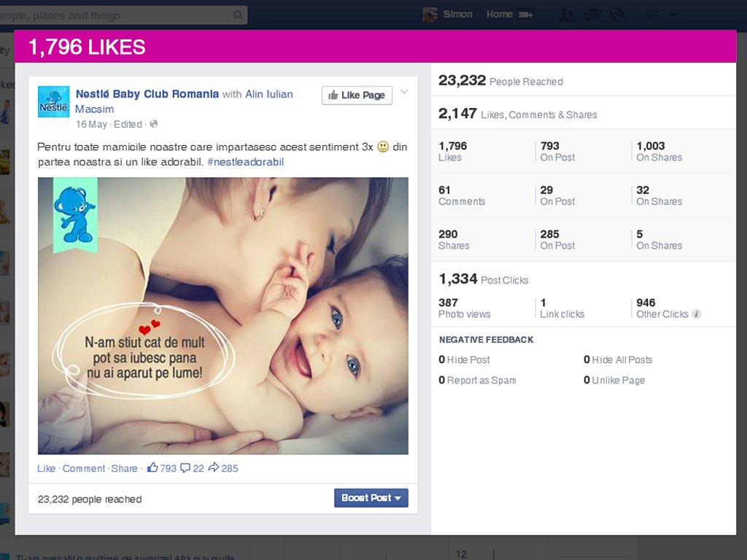
Task: Open Alin Iulian Macsim profile link
Action: 185,101
